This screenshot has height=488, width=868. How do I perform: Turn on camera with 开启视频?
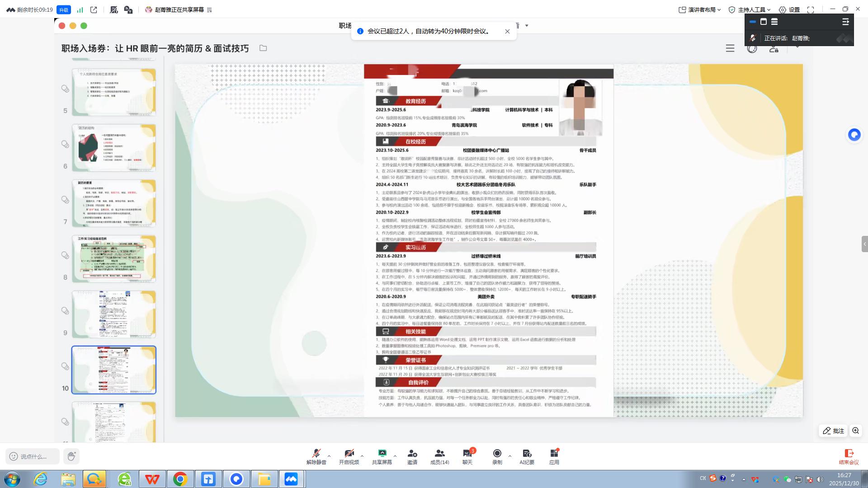pyautogui.click(x=349, y=456)
